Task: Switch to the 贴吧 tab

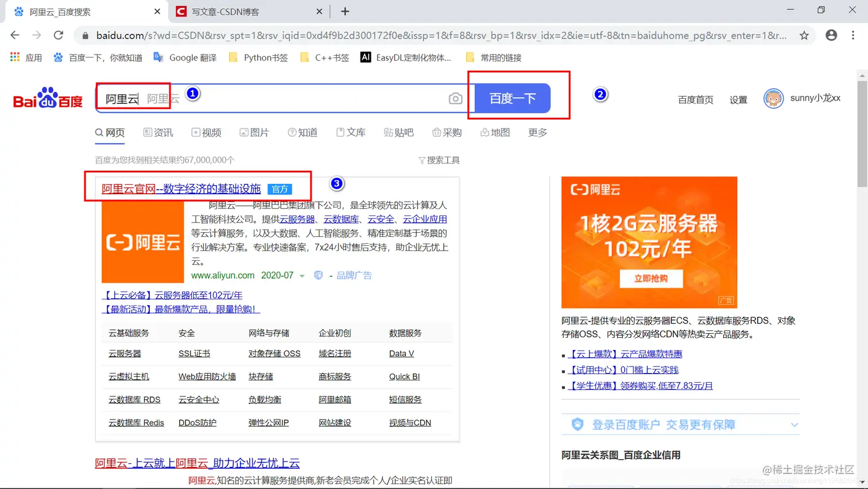Action: pos(399,133)
